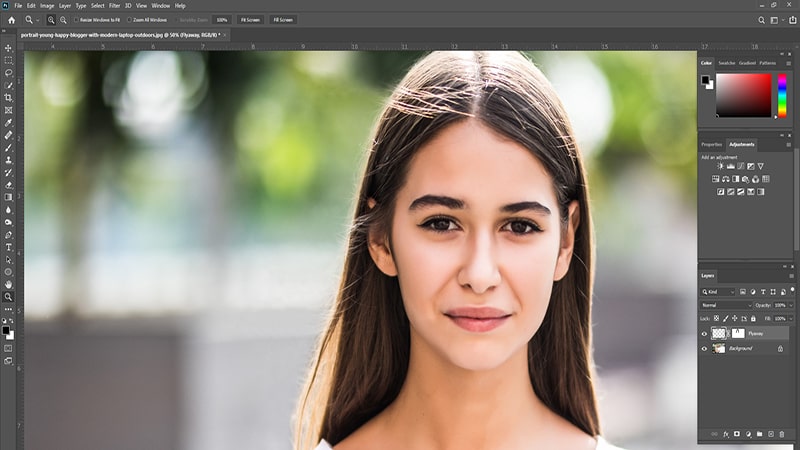Click the Fill Screen button
The height and width of the screenshot is (450, 800).
tap(283, 19)
